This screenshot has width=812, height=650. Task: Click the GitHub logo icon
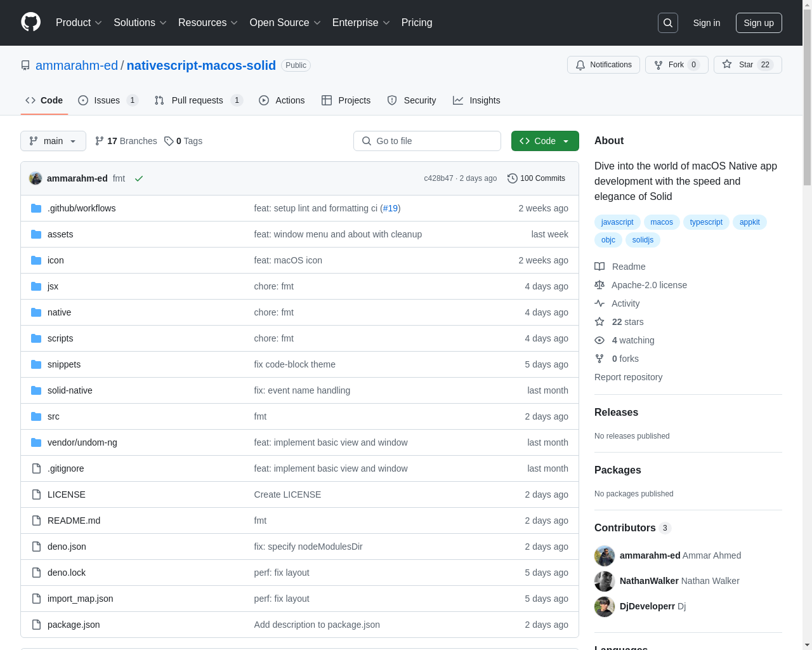point(31,22)
